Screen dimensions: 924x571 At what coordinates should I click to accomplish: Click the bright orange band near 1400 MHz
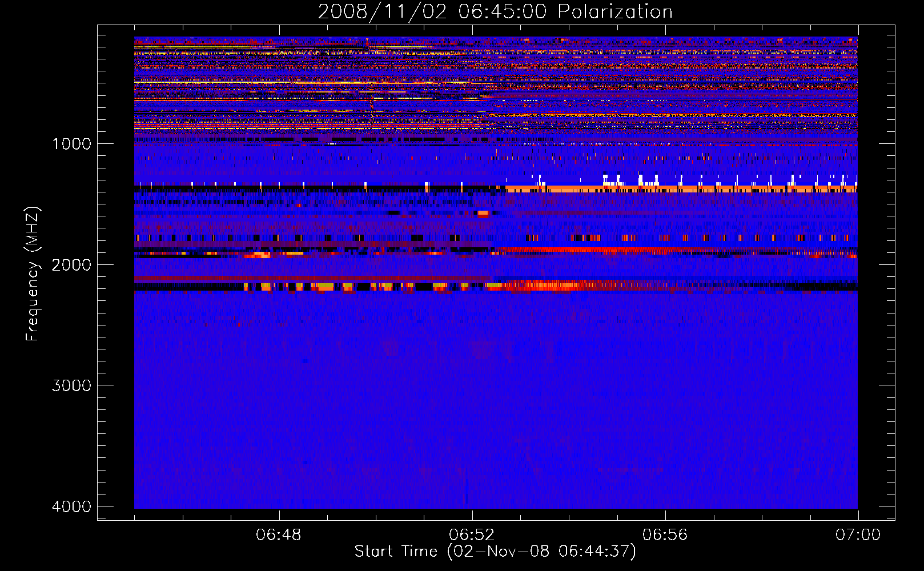pos(681,189)
